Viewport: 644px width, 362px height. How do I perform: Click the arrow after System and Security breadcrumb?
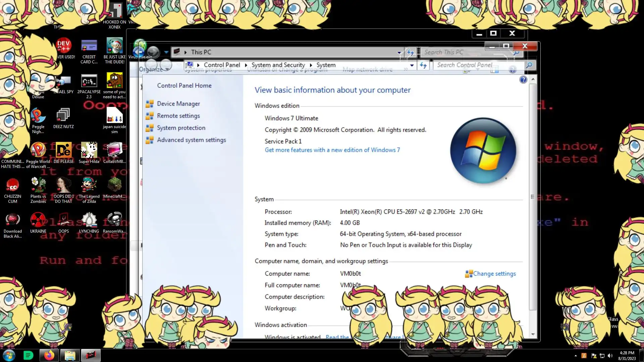(x=311, y=65)
